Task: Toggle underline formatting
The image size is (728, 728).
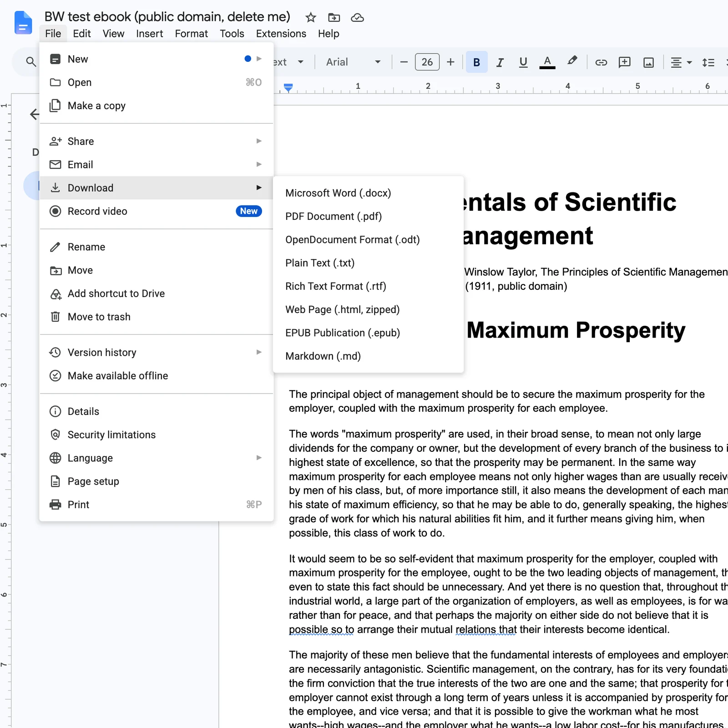Action: [523, 62]
